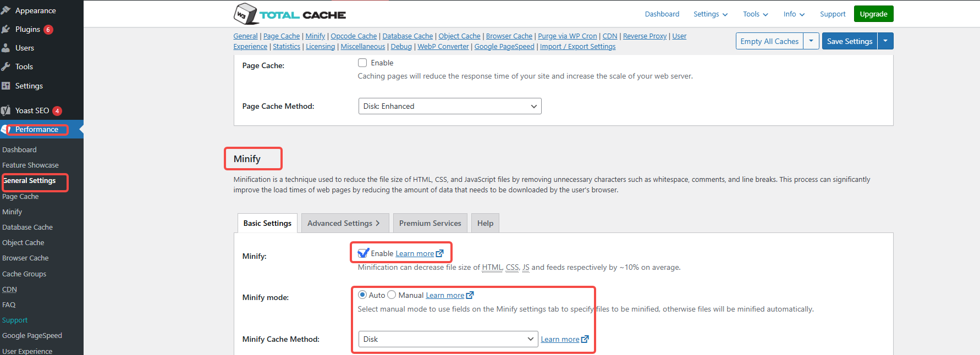Click the Plugins plug icon in sidebar
The width and height of the screenshot is (980, 355).
[6, 29]
